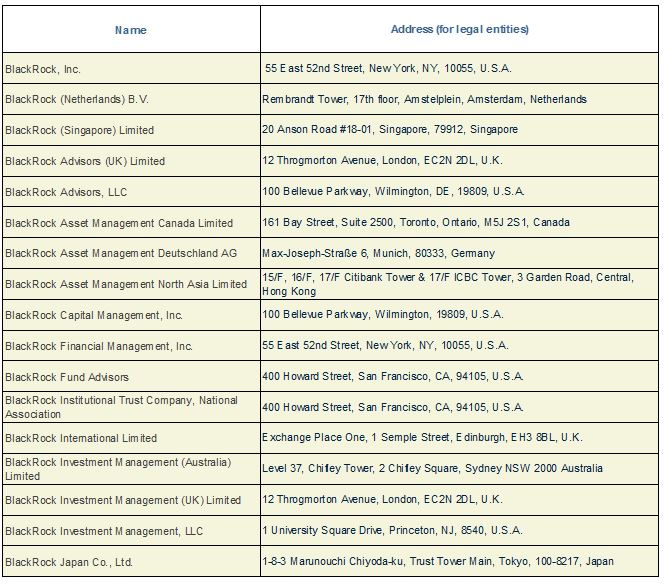Select the 20 Anson Road Singapore address
This screenshot has width=664, height=584.
coord(459,130)
